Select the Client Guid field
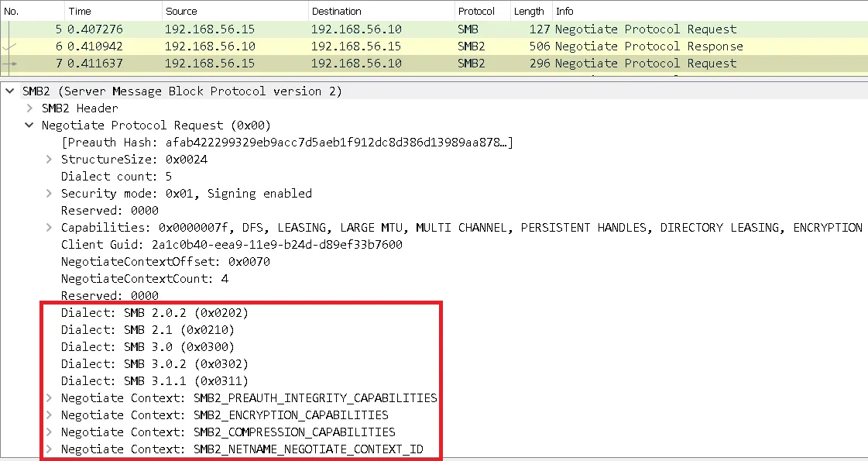Image resolution: width=868 pixels, height=461 pixels. pyautogui.click(x=194, y=244)
